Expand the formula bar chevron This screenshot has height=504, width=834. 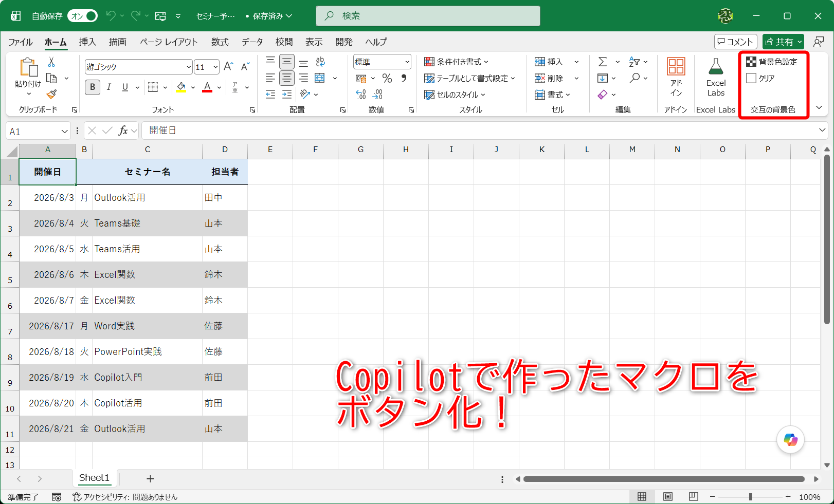click(822, 130)
